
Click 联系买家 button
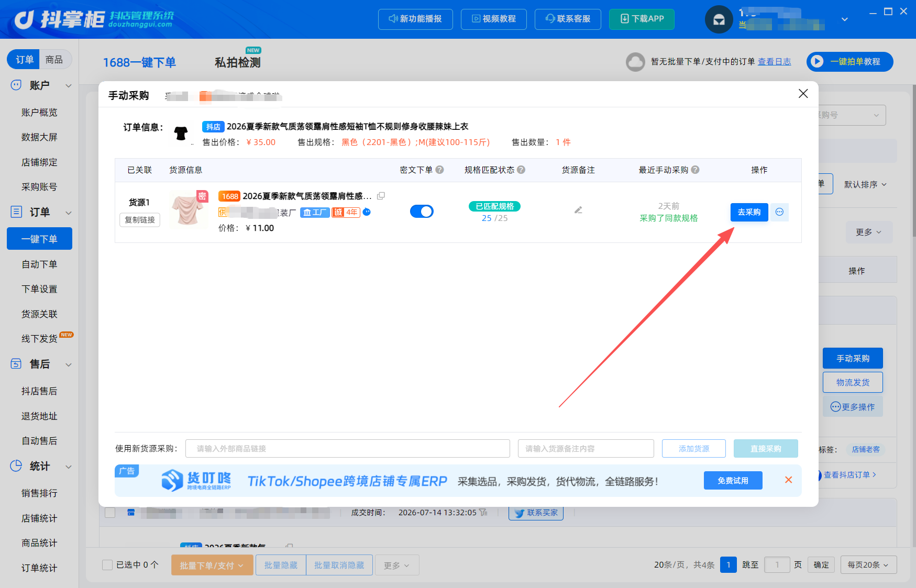point(536,513)
